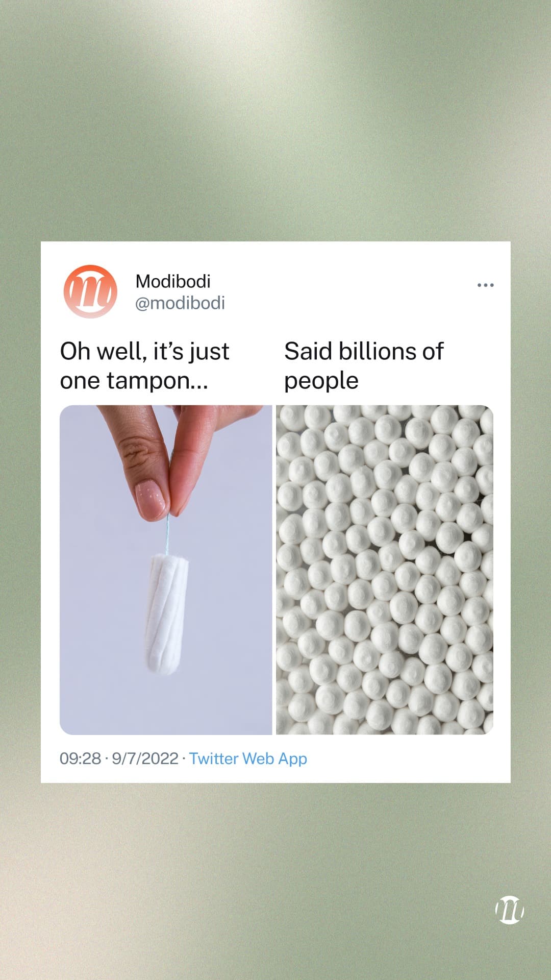551x980 pixels.
Task: View the single tampon photo
Action: click(x=166, y=570)
